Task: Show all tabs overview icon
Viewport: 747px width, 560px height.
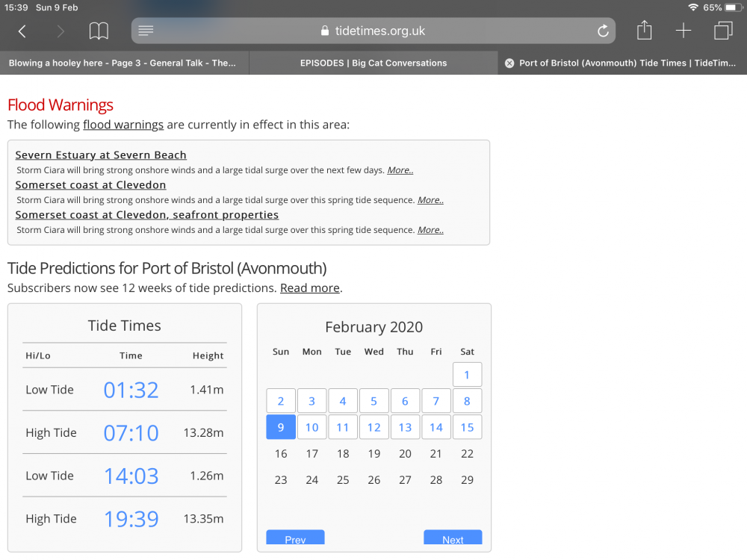Action: click(723, 31)
